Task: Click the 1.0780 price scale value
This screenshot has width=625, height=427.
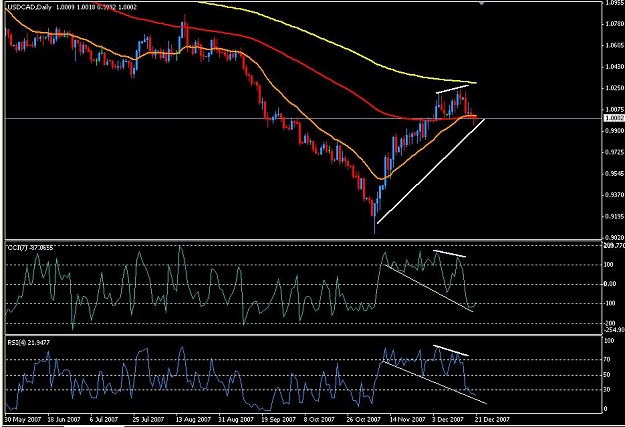Action: (x=615, y=24)
